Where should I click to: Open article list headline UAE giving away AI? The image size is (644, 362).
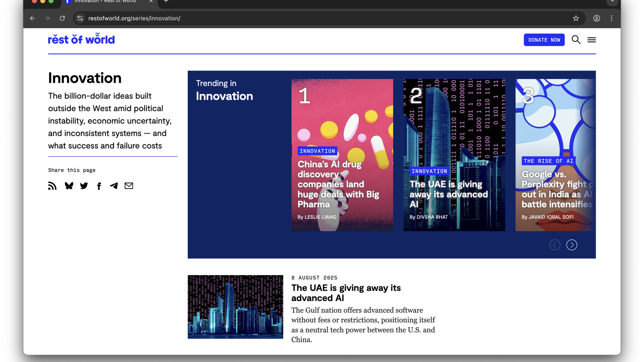point(346,293)
